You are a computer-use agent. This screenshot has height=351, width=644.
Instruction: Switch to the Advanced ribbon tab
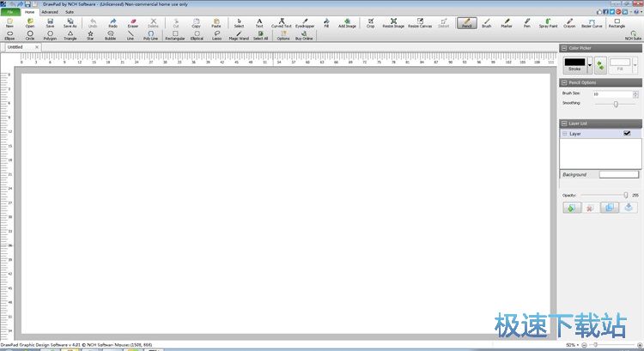coord(50,12)
